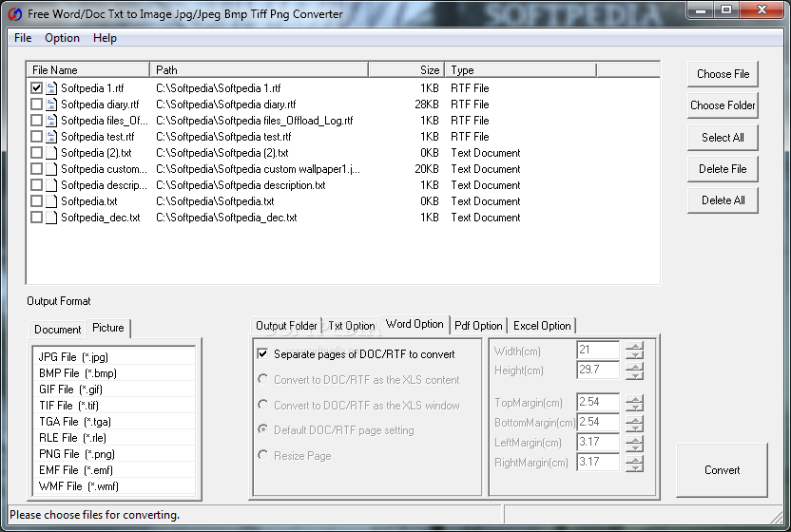The width and height of the screenshot is (791, 532).
Task: Switch to the Picture output tab
Action: [108, 328]
